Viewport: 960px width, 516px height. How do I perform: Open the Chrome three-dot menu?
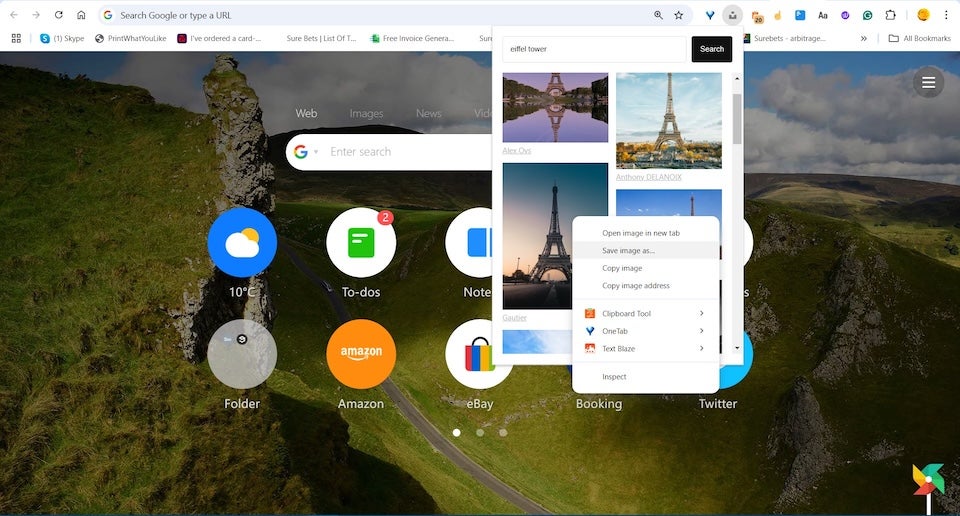coord(946,15)
